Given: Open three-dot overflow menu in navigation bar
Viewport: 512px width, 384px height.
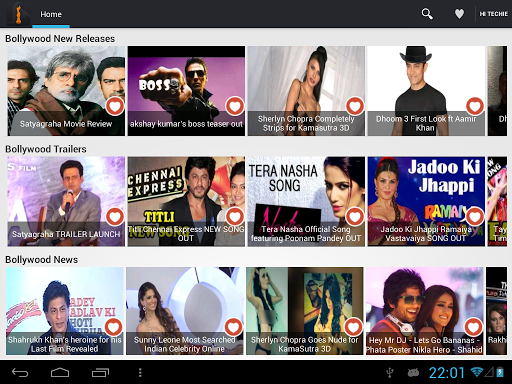Looking at the screenshot, I should pos(140,373).
